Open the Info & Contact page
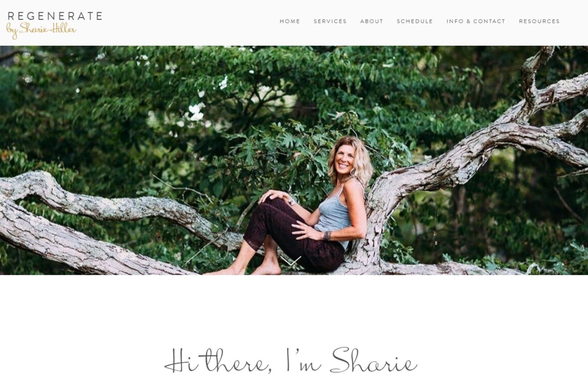 click(476, 21)
